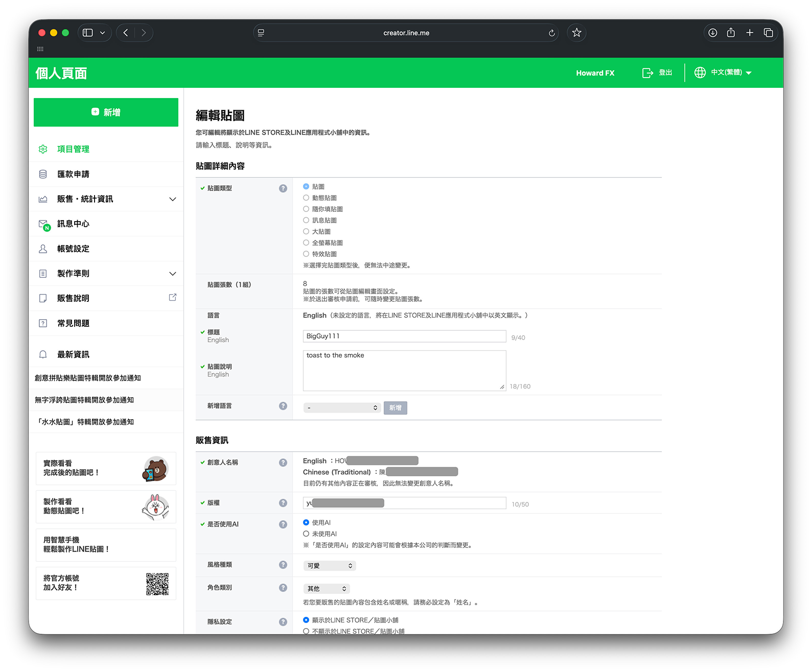Screen dimensions: 812x672
Task: Click the help icon next to 貼圖類型
Action: (x=283, y=188)
